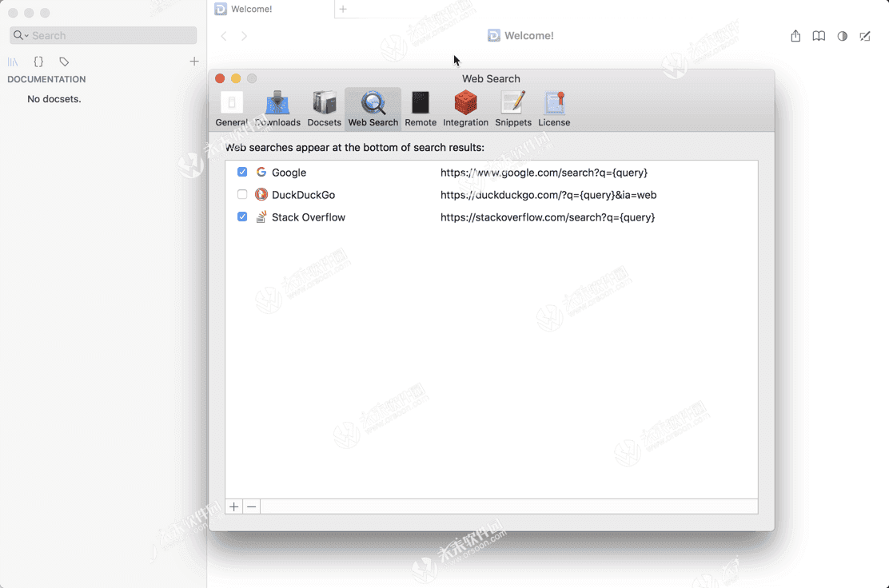Click the No docsets. sidebar message

click(x=54, y=99)
